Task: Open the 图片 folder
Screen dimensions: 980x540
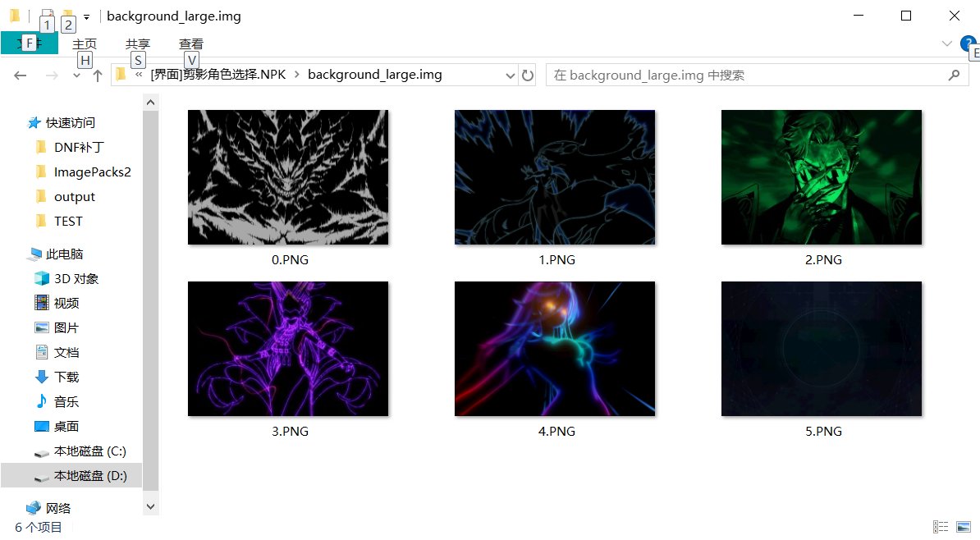Action: (66, 327)
